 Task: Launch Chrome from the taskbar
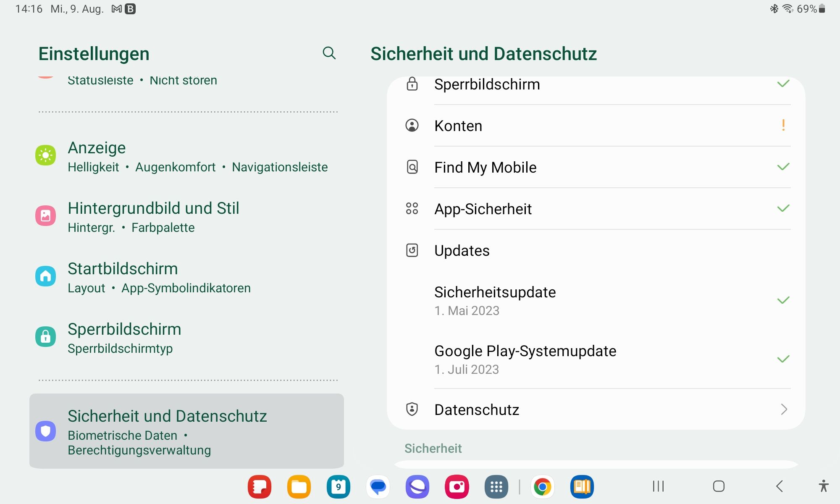click(x=542, y=487)
